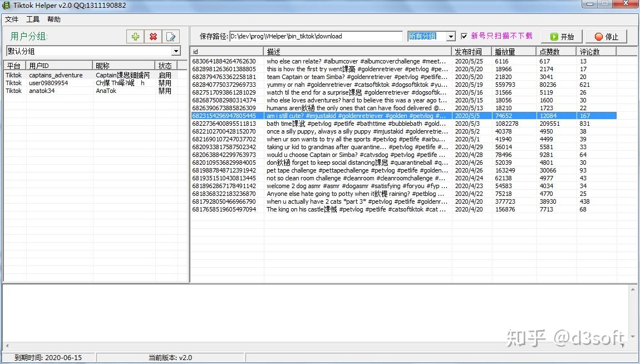Sort by the id column header
The height and width of the screenshot is (364, 640).
[227, 51]
